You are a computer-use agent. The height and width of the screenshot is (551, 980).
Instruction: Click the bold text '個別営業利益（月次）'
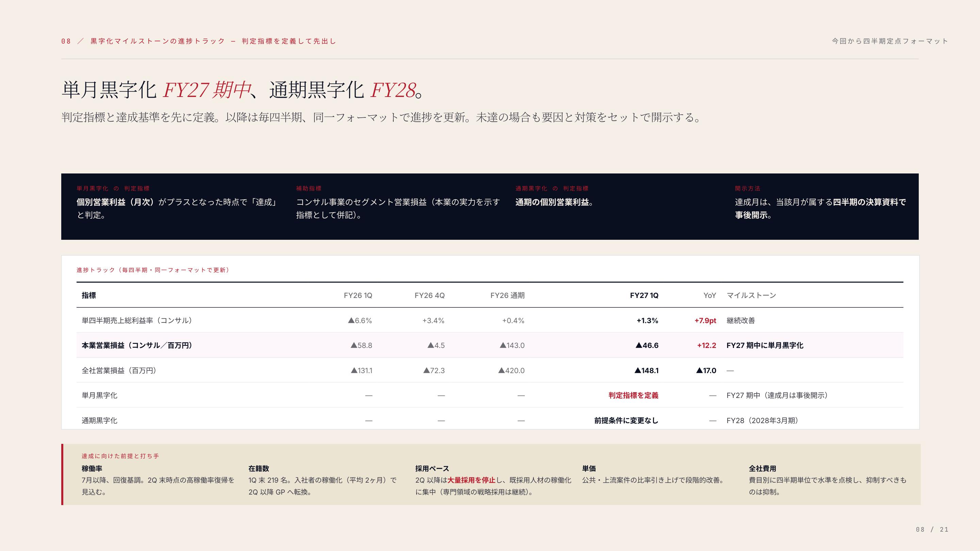click(117, 202)
